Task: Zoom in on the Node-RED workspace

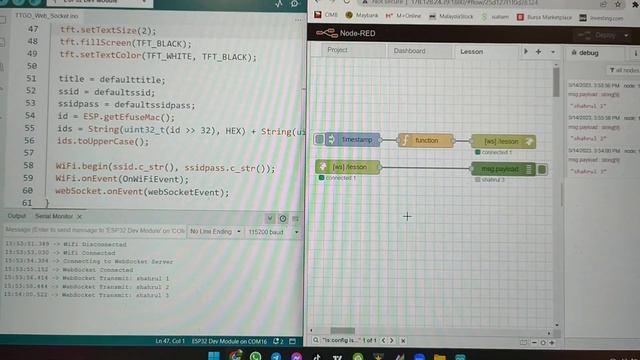Action: [552, 343]
